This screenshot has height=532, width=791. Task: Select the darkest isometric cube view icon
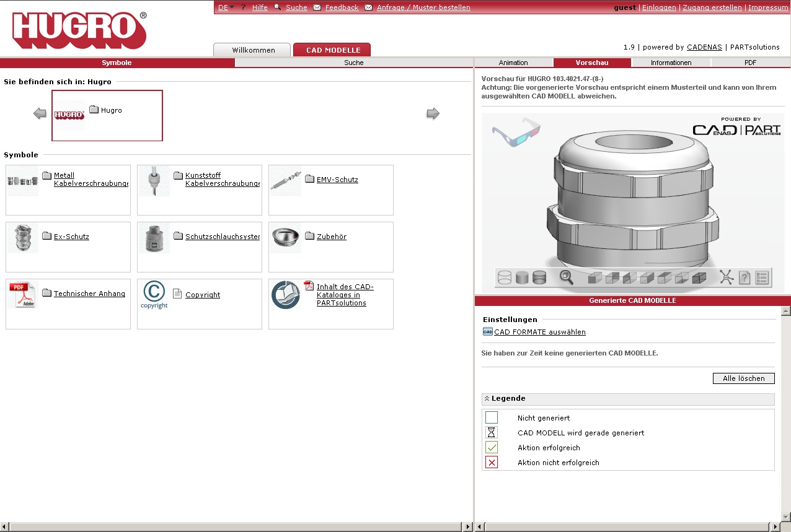coord(699,278)
